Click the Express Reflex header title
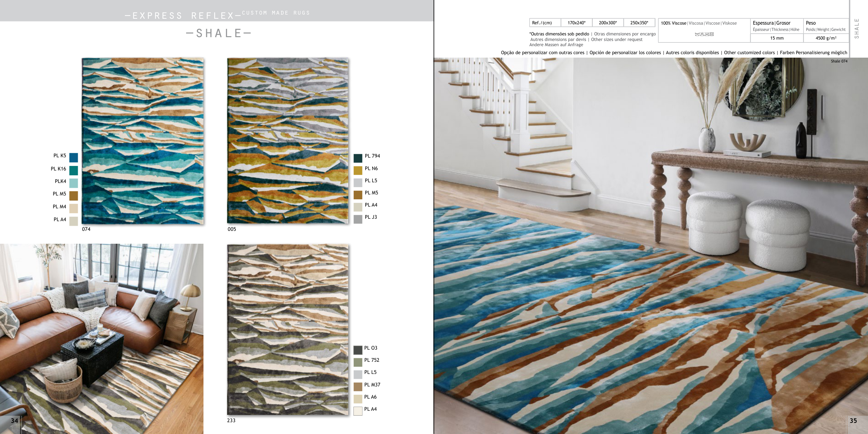This screenshot has height=434, width=868. click(x=183, y=16)
